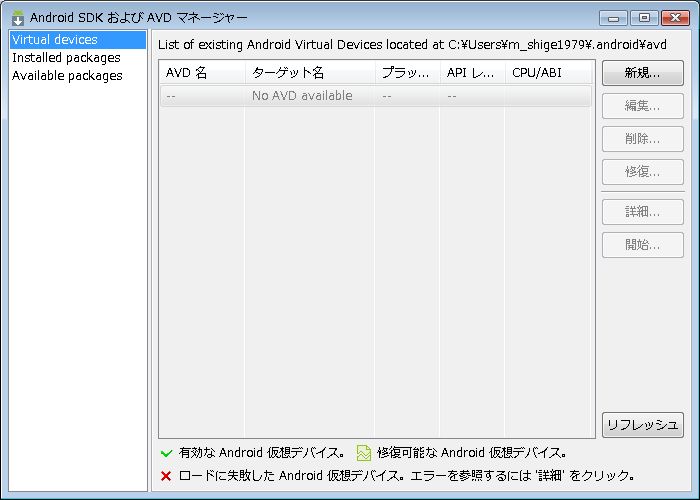This screenshot has height=500, width=700.
Task: Click the 新規... button
Action: point(642,73)
